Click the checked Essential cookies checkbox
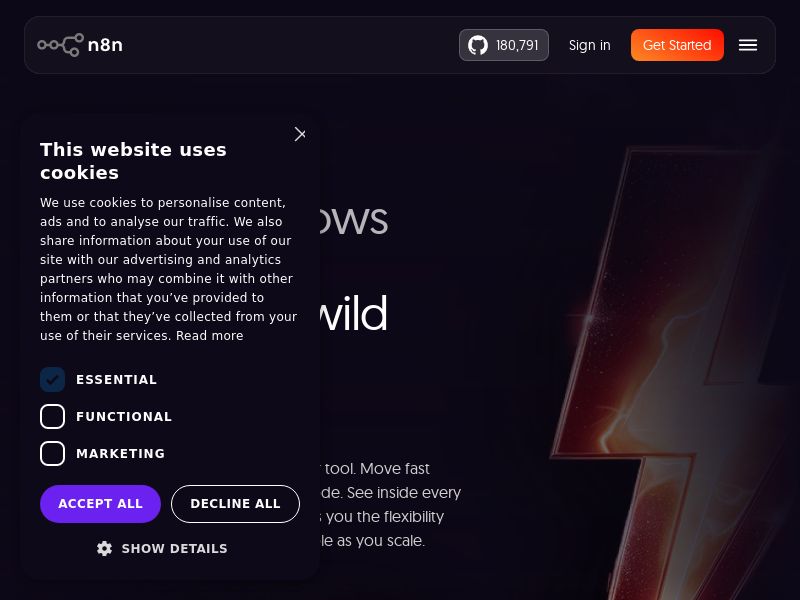Image resolution: width=800 pixels, height=600 pixels. 52,380
